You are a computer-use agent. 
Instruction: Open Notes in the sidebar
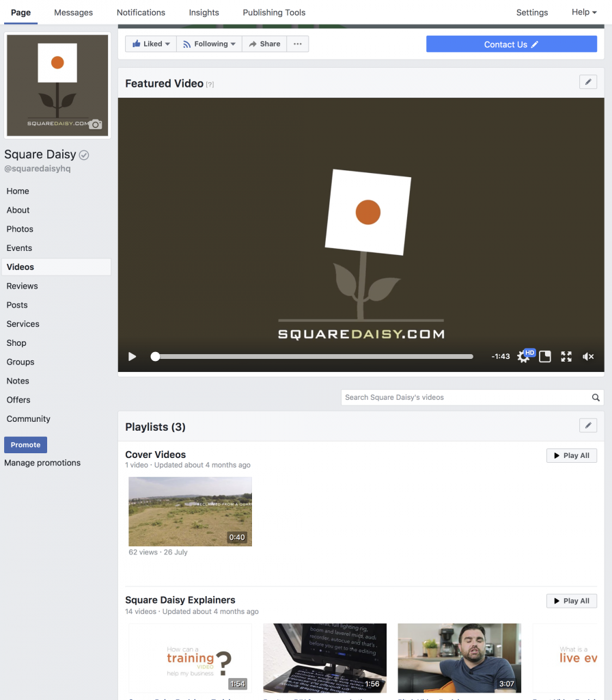click(x=18, y=381)
